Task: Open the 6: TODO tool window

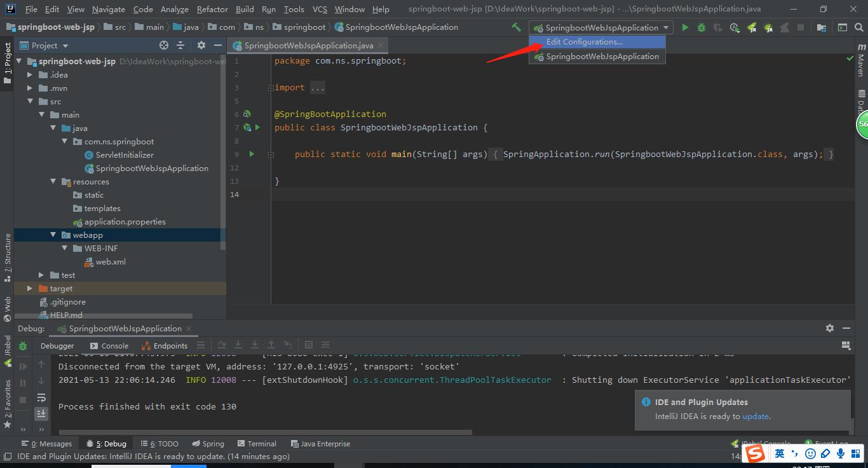Action: [159, 443]
